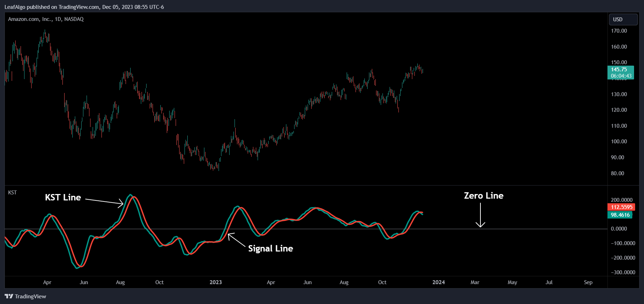Click the 90.00 price axis label
The image size is (644, 304).
coord(617,157)
